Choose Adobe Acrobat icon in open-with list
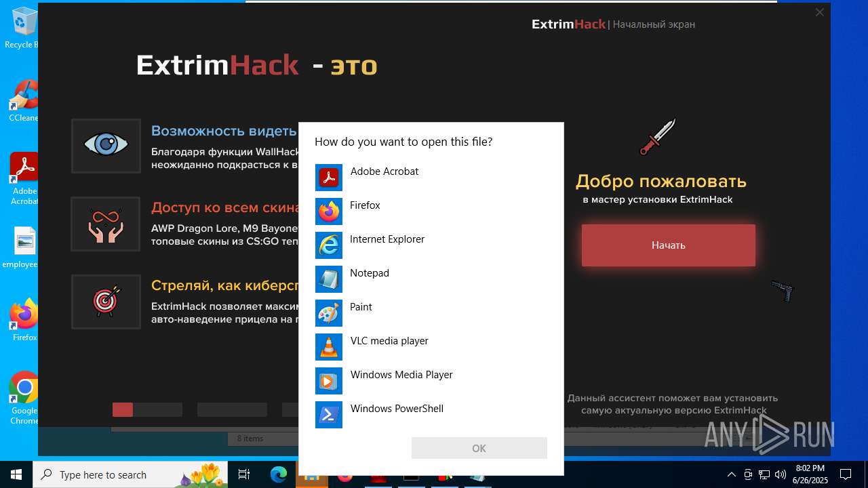The image size is (868, 488). 329,178
